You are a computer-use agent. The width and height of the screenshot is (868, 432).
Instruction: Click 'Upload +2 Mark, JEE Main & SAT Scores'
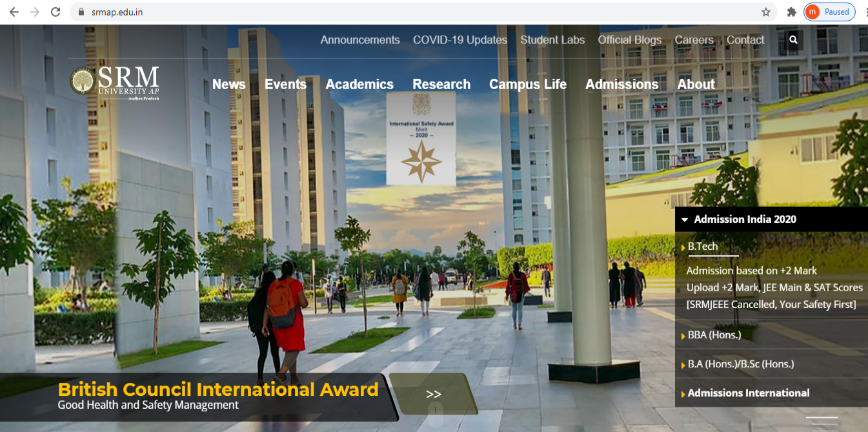click(x=774, y=287)
